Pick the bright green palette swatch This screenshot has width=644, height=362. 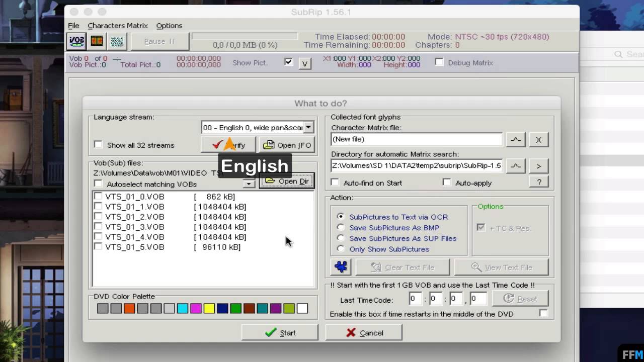click(236, 309)
